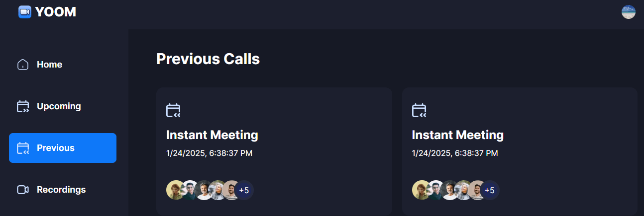644x216 pixels.
Task: Open the Recordings section
Action: 61,190
